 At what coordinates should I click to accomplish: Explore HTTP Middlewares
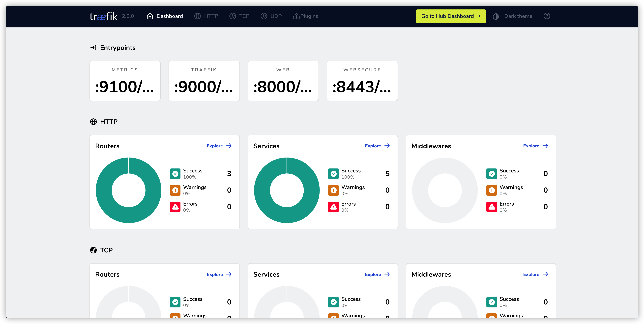click(x=536, y=146)
